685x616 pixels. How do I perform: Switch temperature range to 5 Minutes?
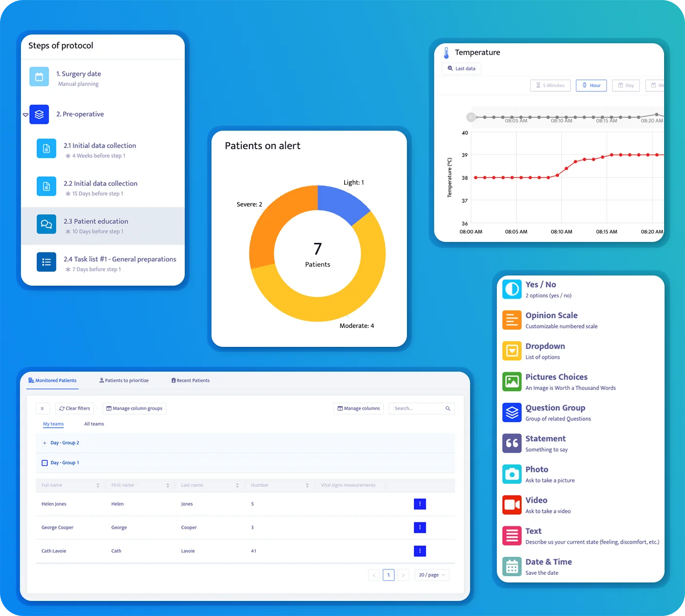click(x=550, y=86)
